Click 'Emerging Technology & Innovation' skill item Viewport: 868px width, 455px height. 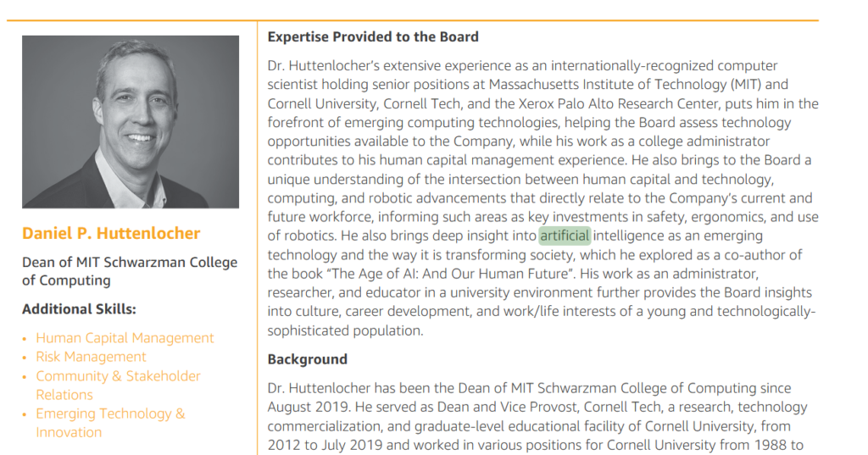point(110,423)
